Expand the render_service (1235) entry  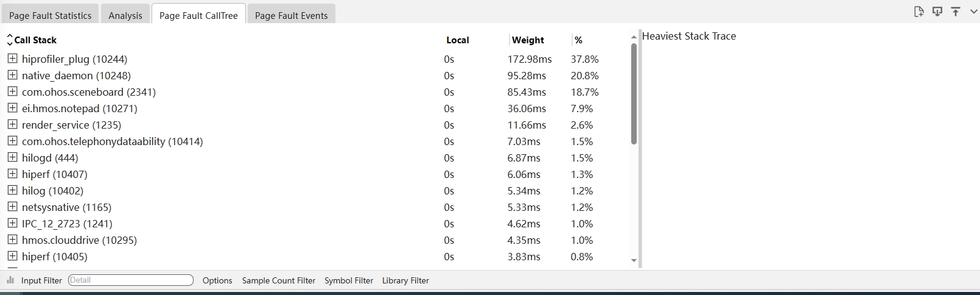(x=12, y=125)
